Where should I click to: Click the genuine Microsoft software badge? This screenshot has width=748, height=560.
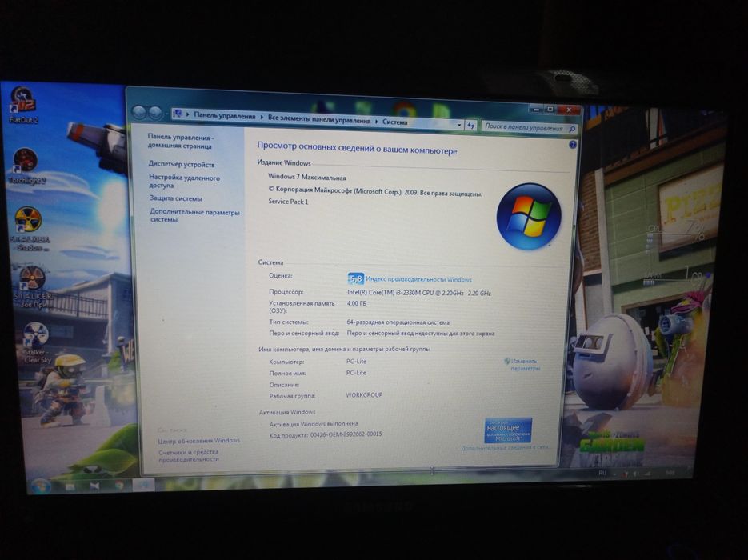point(508,430)
